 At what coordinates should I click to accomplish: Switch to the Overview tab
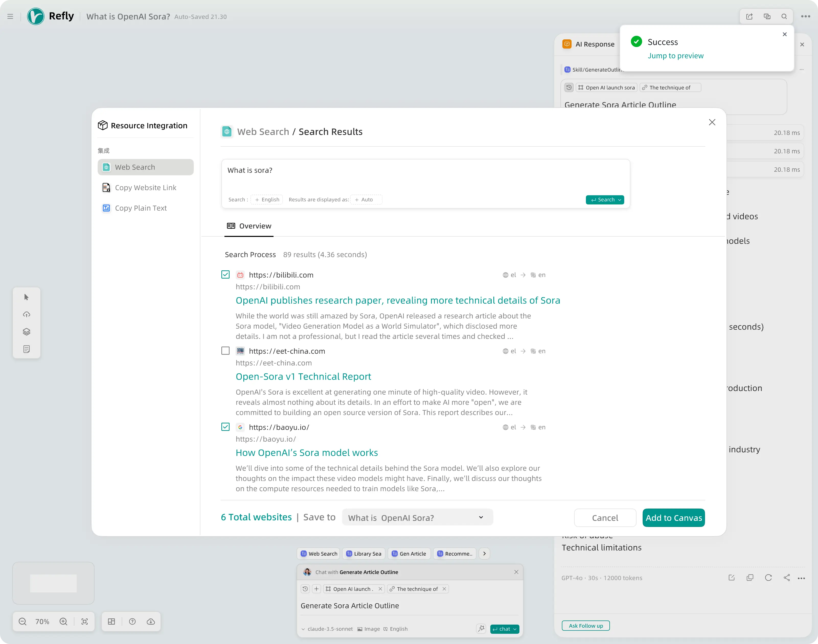[x=249, y=226]
